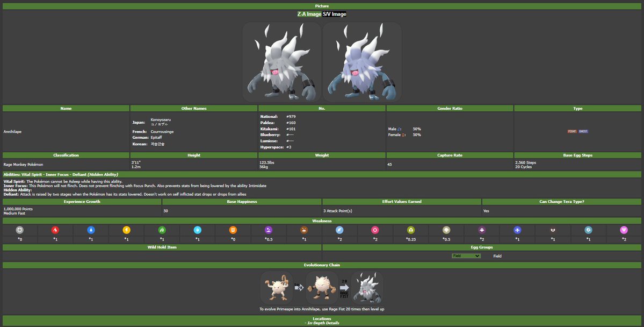
Task: Click the Water type weakness icon
Action: 91,230
